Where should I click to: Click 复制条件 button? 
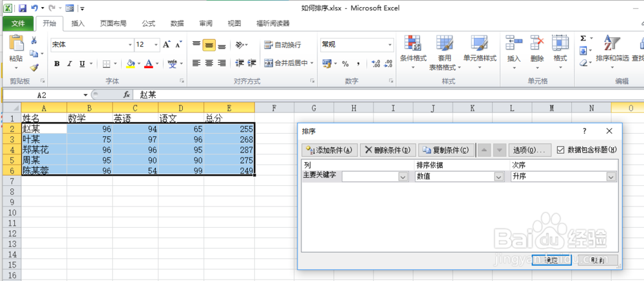pyautogui.click(x=446, y=150)
